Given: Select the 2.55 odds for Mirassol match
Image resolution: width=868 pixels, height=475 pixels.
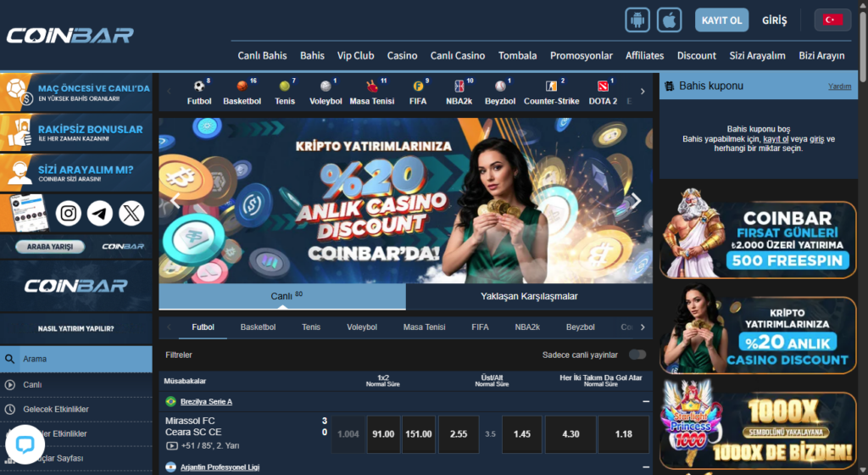Looking at the screenshot, I should [x=458, y=433].
